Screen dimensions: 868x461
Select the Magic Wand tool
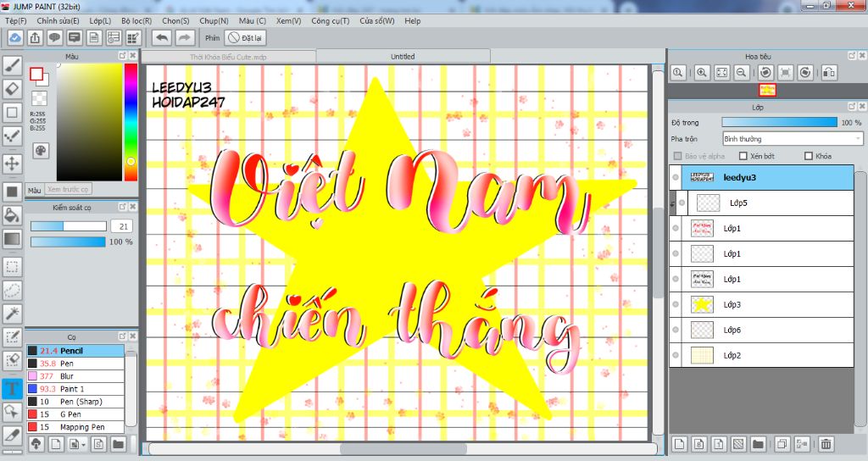pyautogui.click(x=12, y=314)
